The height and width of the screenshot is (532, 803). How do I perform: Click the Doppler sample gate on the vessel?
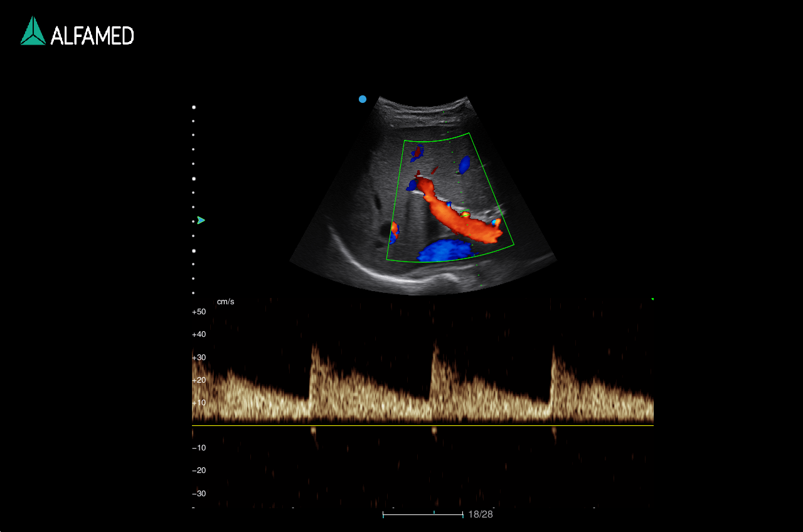(x=465, y=215)
